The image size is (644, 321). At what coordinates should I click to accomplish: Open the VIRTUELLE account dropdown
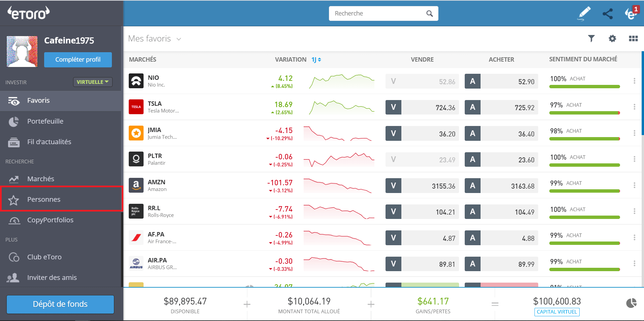93,82
